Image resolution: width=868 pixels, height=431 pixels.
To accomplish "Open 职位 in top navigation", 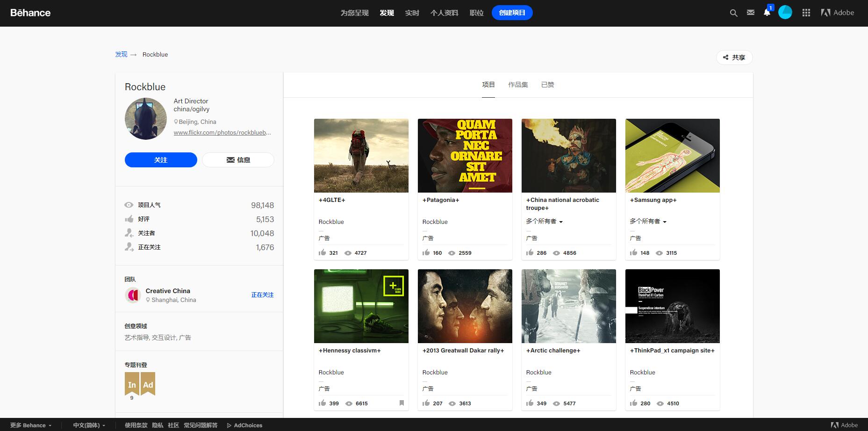I will click(x=477, y=13).
